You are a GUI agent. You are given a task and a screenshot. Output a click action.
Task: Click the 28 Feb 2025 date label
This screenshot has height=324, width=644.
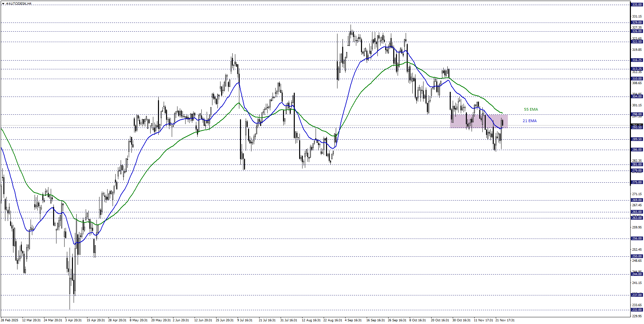9,320
